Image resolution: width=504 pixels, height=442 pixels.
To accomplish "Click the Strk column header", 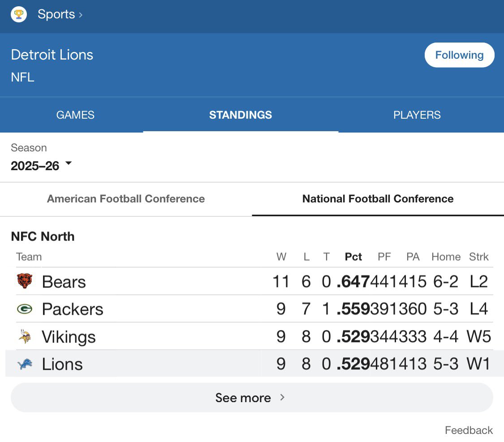I will pos(478,257).
